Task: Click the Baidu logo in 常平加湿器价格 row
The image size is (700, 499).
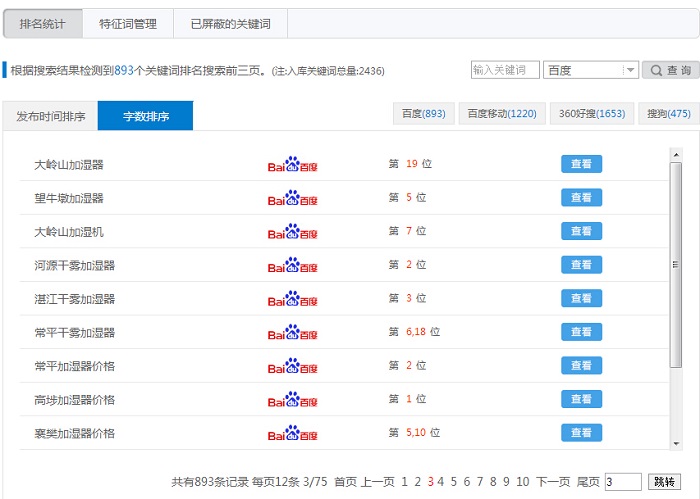Action: pyautogui.click(x=292, y=366)
